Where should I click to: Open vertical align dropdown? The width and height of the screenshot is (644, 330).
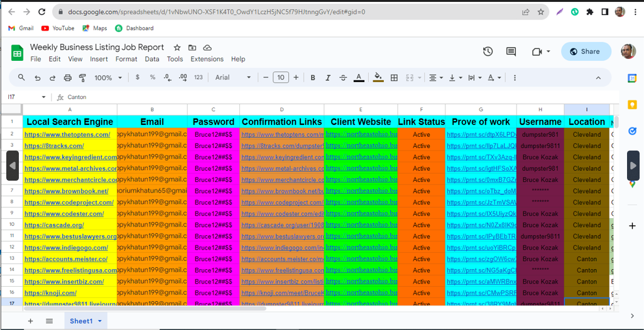point(456,77)
